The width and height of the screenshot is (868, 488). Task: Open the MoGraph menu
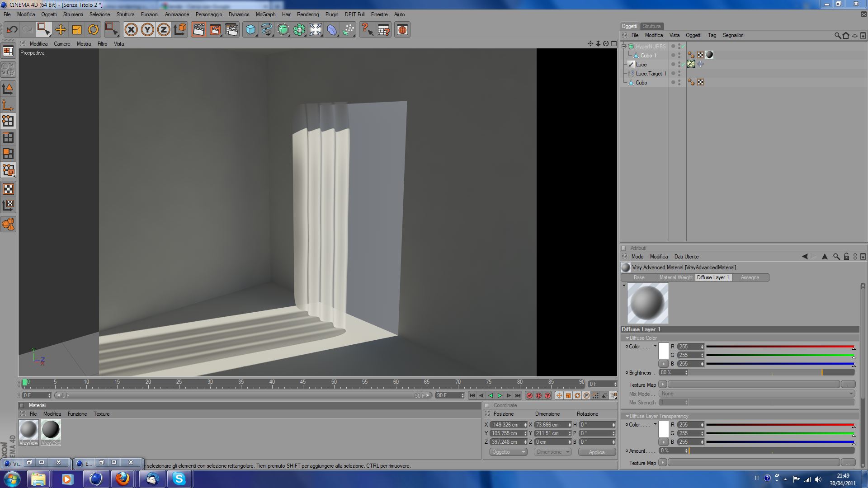click(265, 14)
